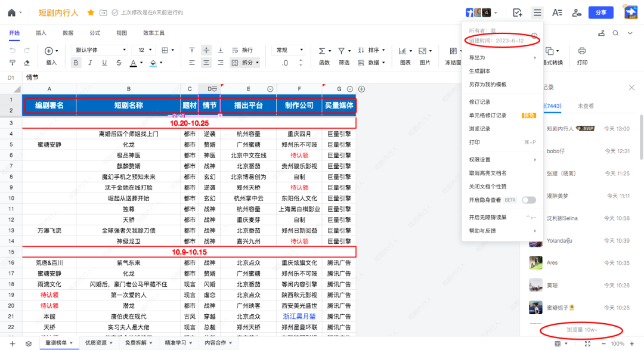Screen dimensions: 644x350
Task: Close the browsing records panel
Action: 631,88
